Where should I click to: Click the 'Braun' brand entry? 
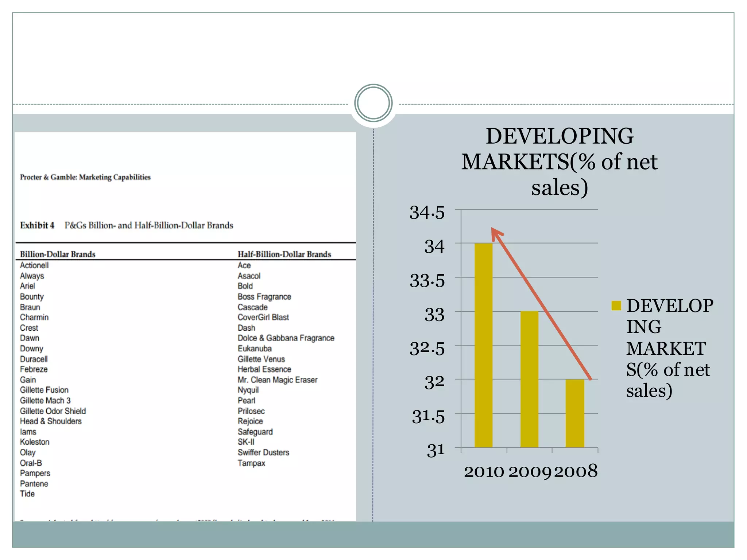pyautogui.click(x=30, y=307)
